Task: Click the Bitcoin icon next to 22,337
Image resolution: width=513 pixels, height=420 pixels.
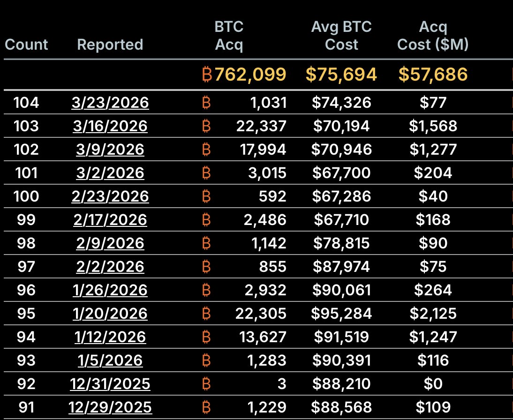Action: point(205,126)
